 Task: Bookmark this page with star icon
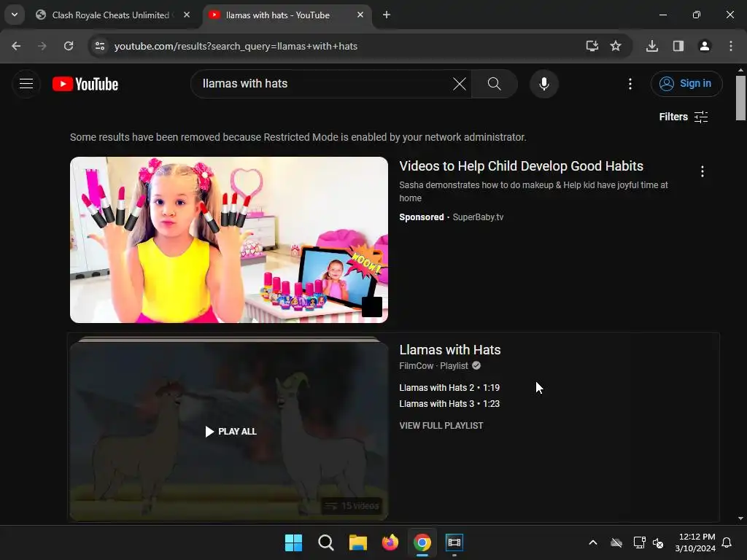click(x=616, y=46)
